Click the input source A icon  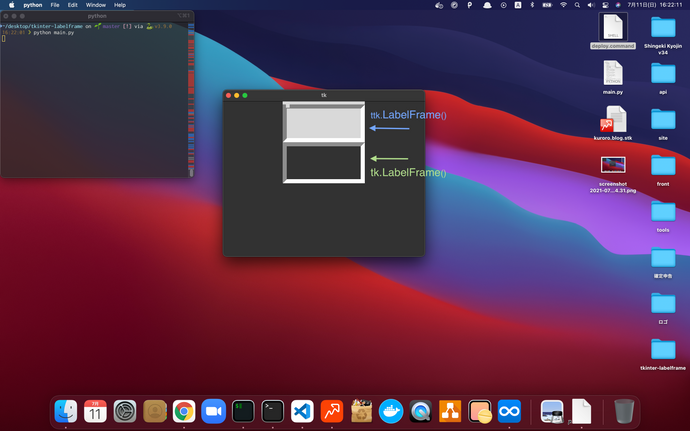point(518,5)
